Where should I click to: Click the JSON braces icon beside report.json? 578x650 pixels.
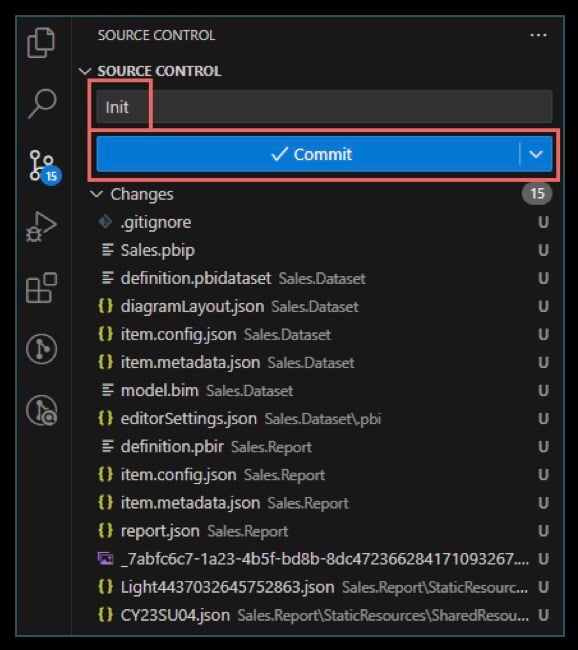[105, 531]
